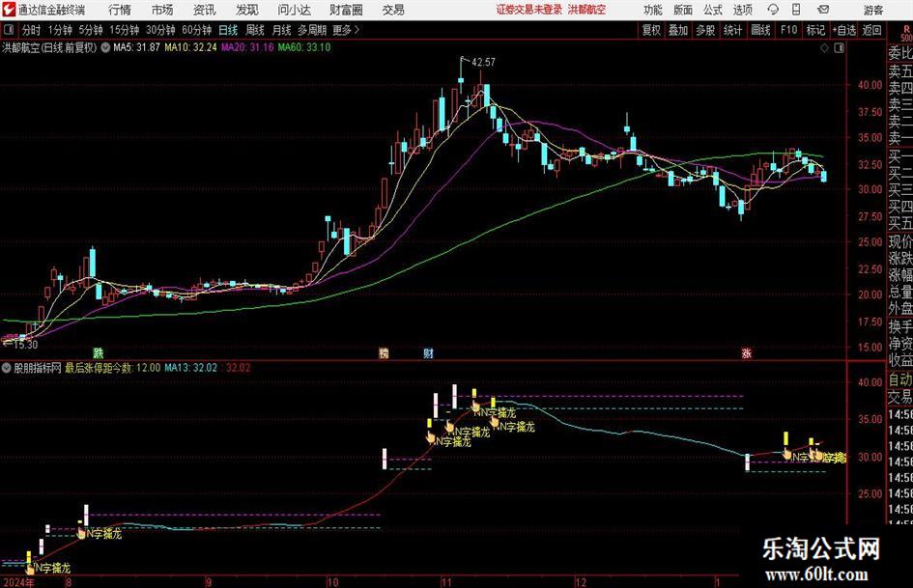Click the 标记 mark button
The width and height of the screenshot is (913, 588).
tap(815, 30)
